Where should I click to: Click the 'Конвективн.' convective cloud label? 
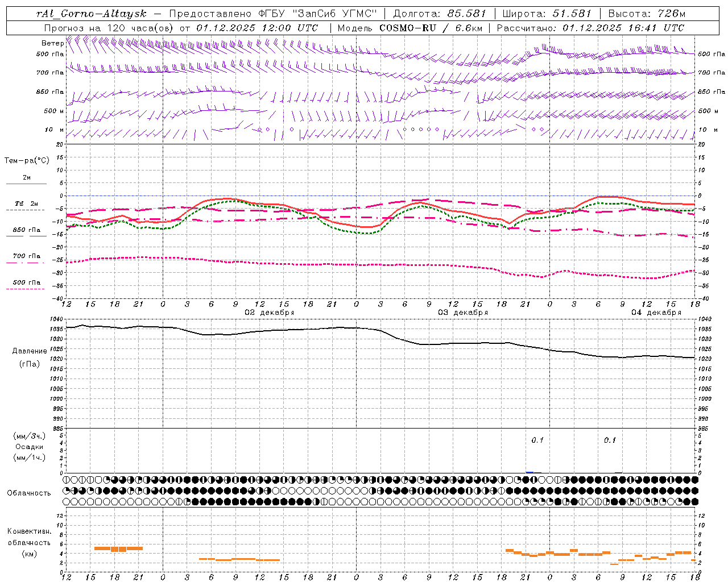[29, 531]
